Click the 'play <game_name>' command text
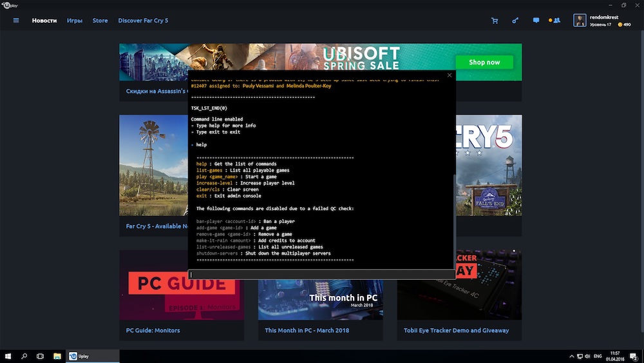The width and height of the screenshot is (644, 363). coord(217,177)
